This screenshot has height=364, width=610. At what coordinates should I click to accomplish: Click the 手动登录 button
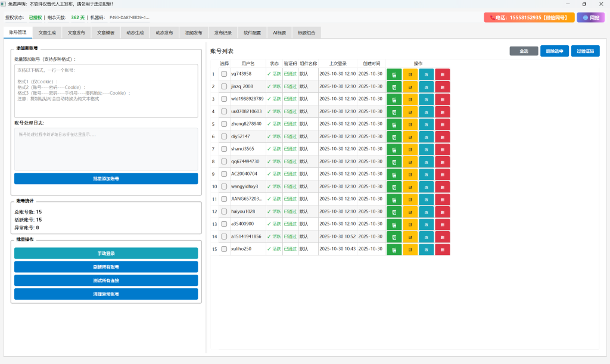pyautogui.click(x=106, y=253)
